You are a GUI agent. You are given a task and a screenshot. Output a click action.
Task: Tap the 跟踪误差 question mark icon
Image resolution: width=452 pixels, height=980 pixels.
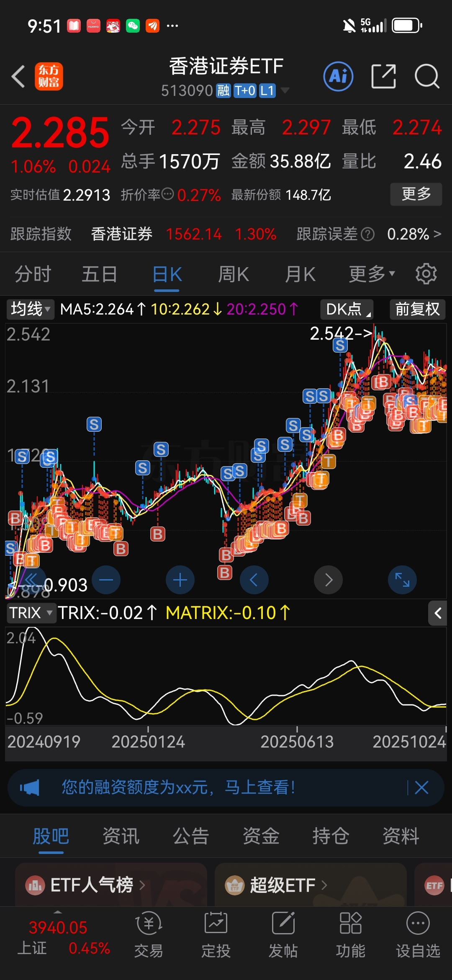(x=367, y=234)
